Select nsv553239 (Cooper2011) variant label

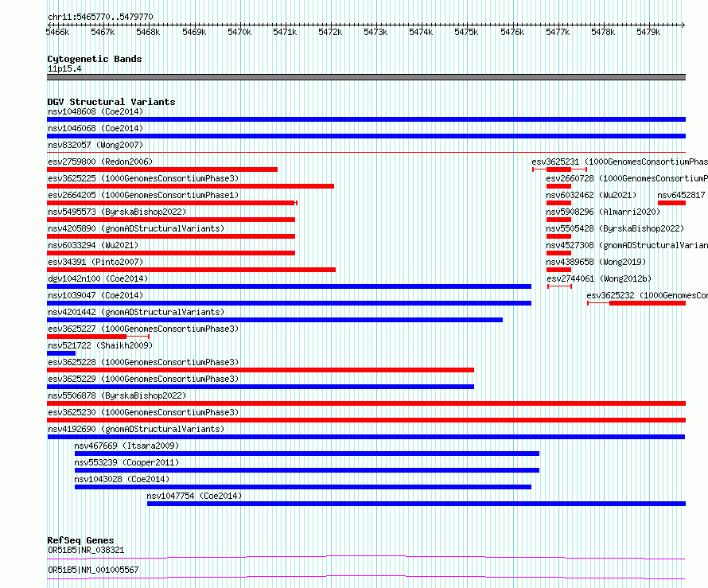tap(126, 462)
